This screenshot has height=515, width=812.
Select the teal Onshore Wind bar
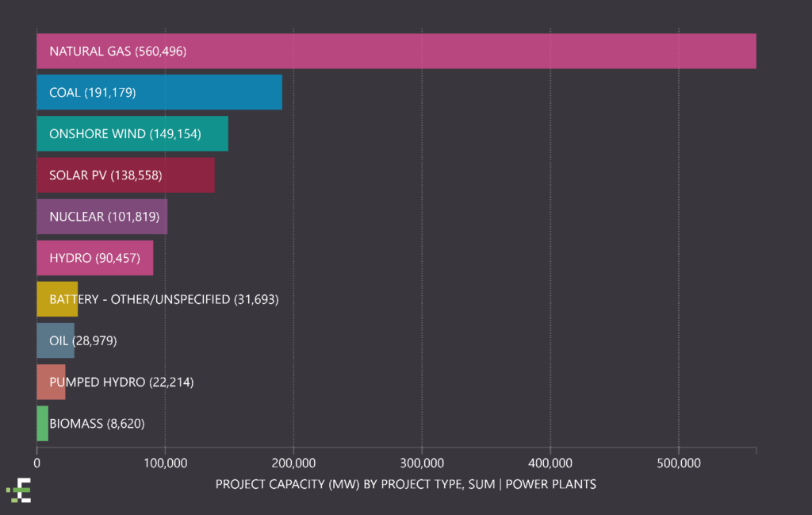pos(132,134)
